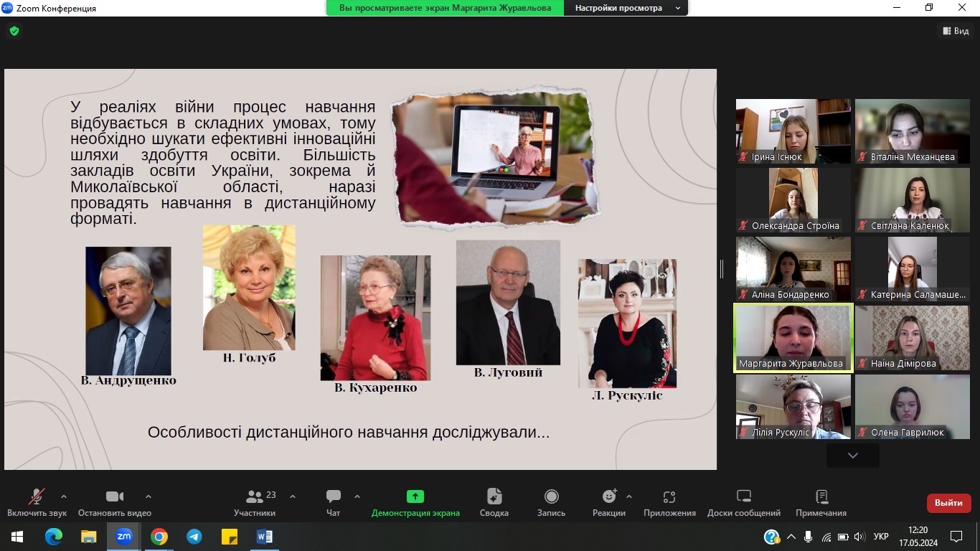Image resolution: width=980 pixels, height=551 pixels.
Task: Select Олена Гаврилюк video thumbnail
Action: [x=913, y=407]
